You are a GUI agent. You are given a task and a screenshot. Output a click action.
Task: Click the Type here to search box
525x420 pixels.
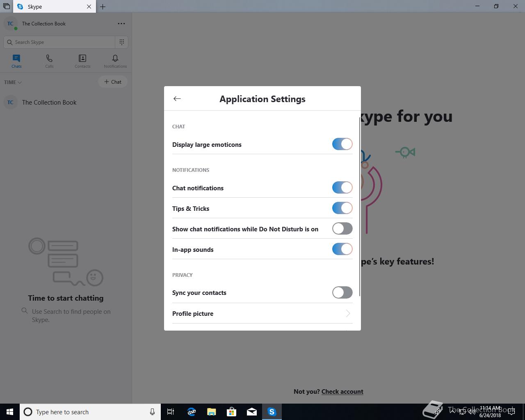[90, 412]
